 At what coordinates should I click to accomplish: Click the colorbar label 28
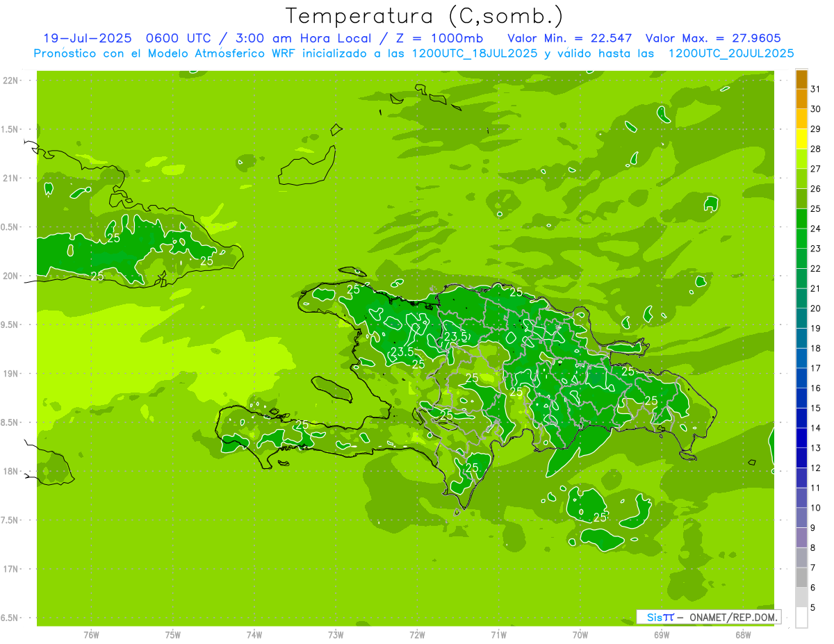coord(816,149)
